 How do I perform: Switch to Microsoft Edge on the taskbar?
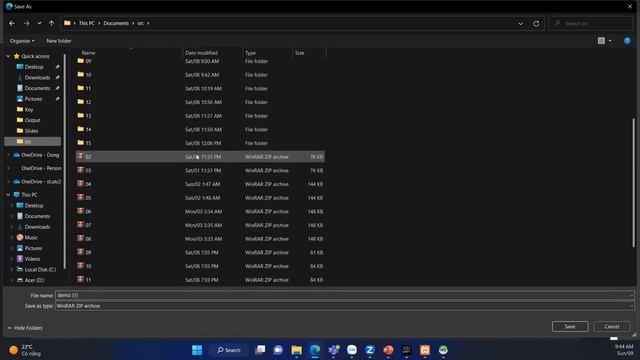click(x=315, y=350)
